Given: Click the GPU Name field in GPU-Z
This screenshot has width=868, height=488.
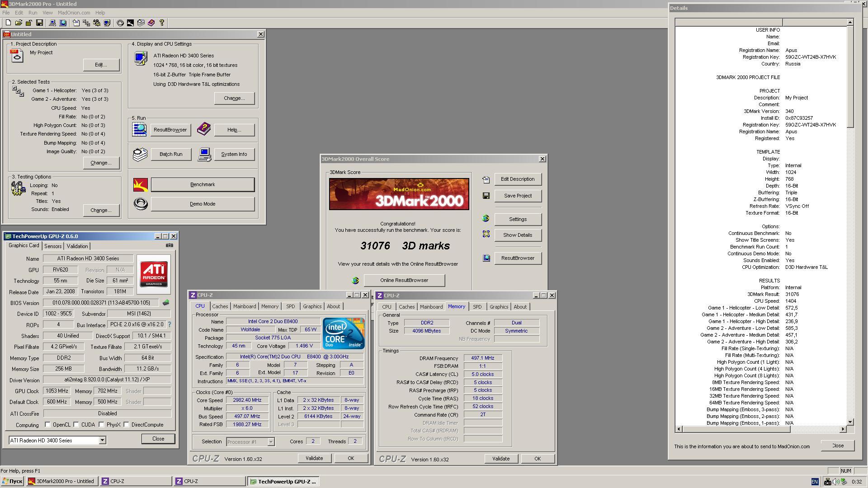Looking at the screenshot, I should [88, 258].
